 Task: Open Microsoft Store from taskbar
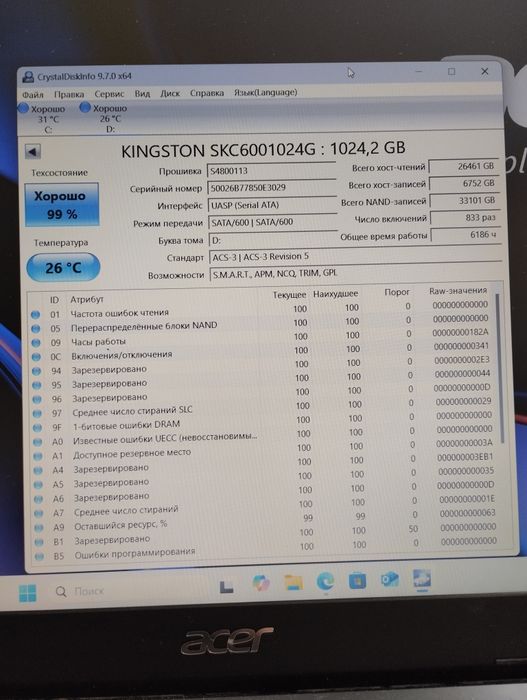tap(357, 581)
